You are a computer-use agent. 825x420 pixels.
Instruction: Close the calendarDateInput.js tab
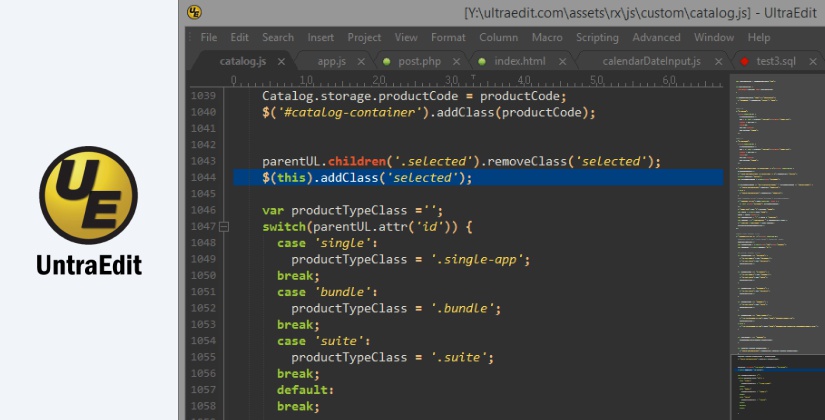[x=716, y=61]
